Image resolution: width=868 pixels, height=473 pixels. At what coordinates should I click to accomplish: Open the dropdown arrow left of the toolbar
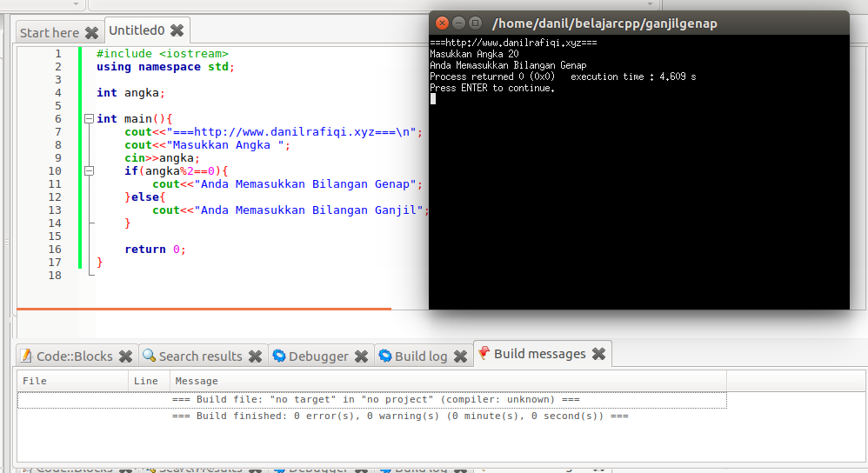76,3
